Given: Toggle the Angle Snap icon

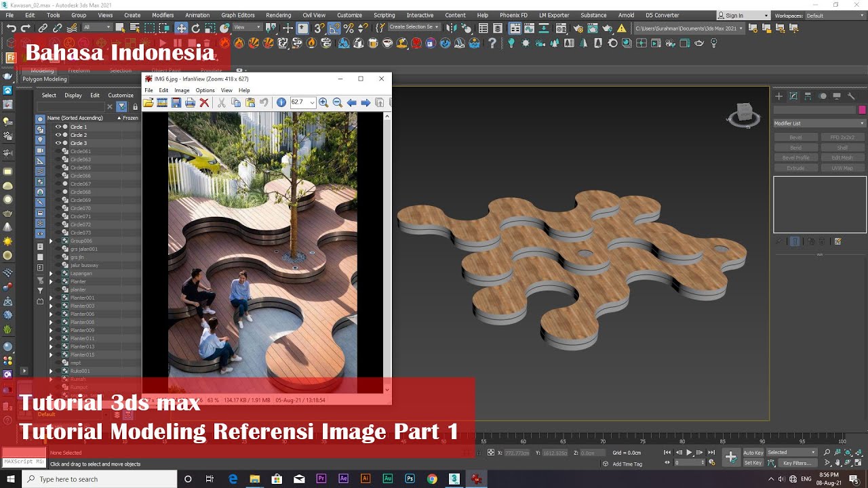Looking at the screenshot, I should pos(334,28).
